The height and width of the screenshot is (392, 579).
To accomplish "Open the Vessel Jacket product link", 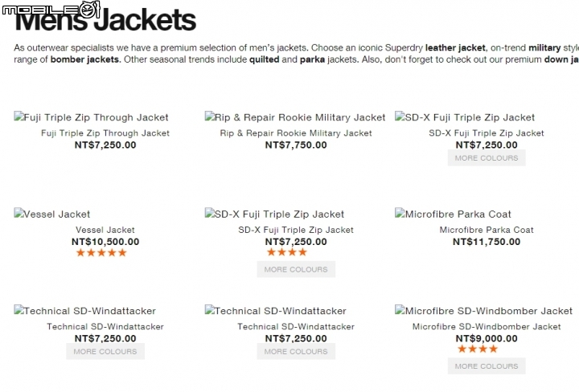I will pyautogui.click(x=105, y=230).
